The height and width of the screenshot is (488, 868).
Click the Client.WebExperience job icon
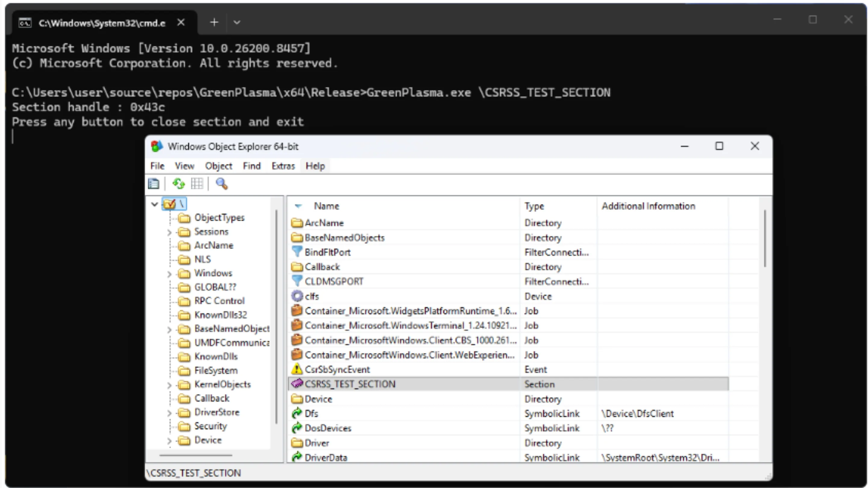pos(297,355)
